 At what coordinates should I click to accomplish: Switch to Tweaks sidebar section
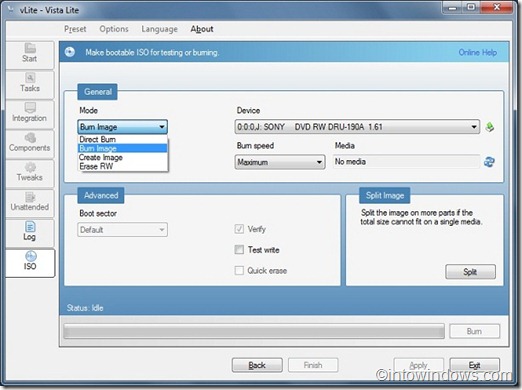[30, 173]
